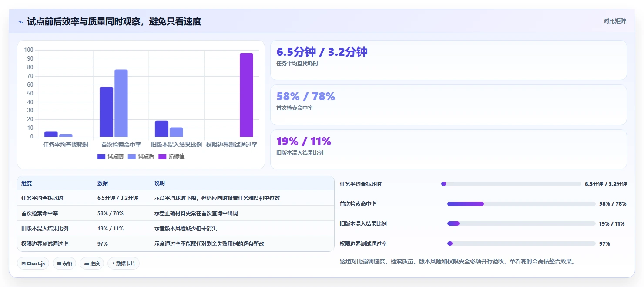Viewport: 644px width, 287px height.
Task: Click the 试点前 bar for 旧版本混入结果比例
Action: [161, 128]
